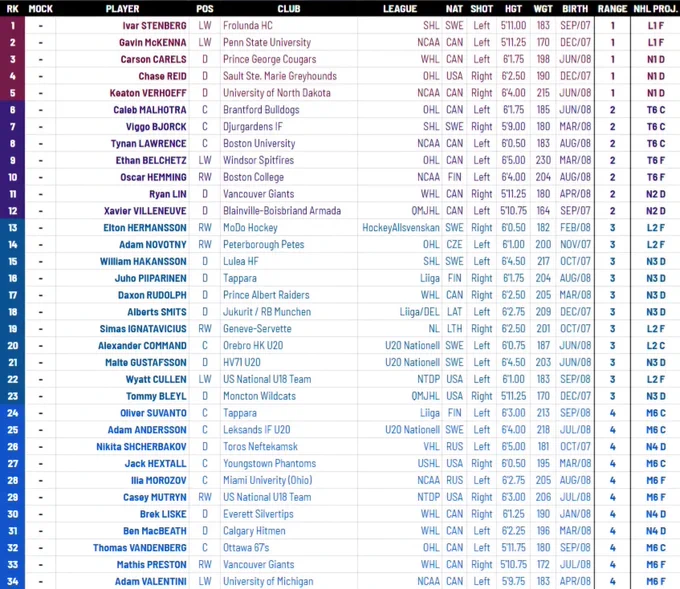This screenshot has height=589, width=680.
Task: Click club cell University of Michigan
Action: click(x=268, y=582)
